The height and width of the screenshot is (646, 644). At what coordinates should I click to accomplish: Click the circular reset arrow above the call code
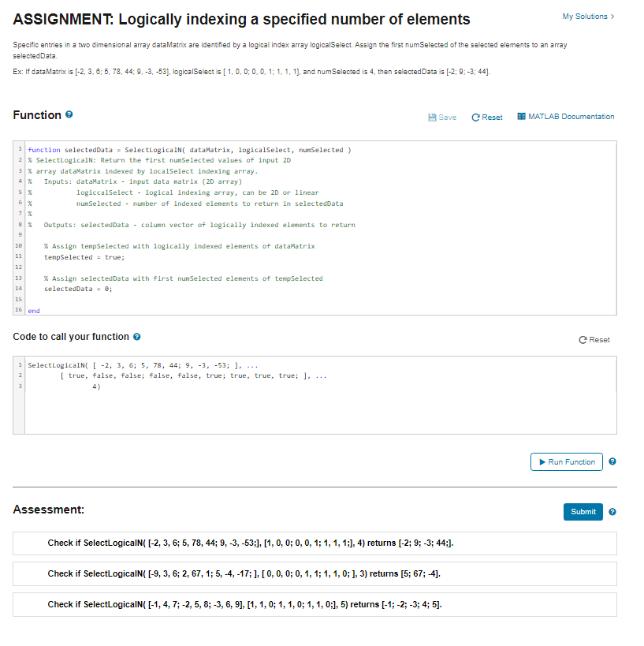pyautogui.click(x=584, y=339)
